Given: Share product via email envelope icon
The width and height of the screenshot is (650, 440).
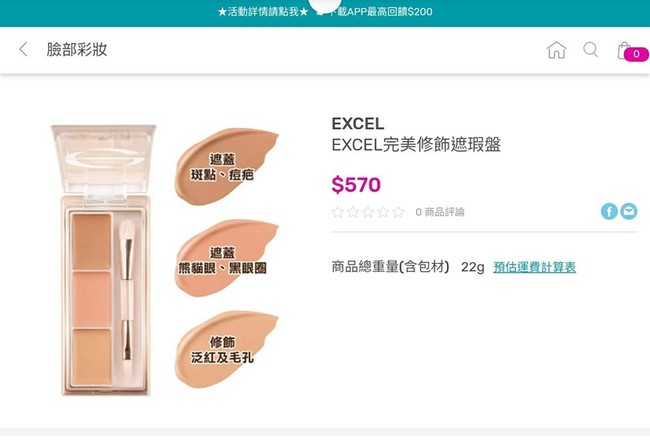Looking at the screenshot, I should coord(629,211).
